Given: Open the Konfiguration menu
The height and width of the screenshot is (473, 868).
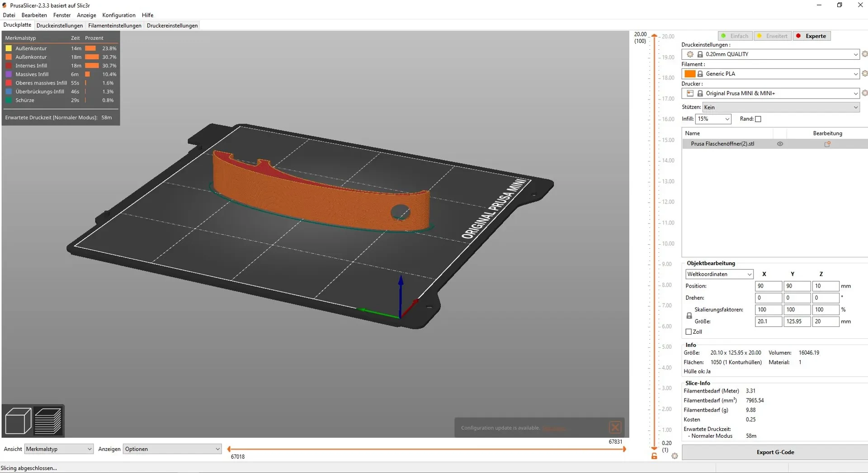Looking at the screenshot, I should (119, 15).
